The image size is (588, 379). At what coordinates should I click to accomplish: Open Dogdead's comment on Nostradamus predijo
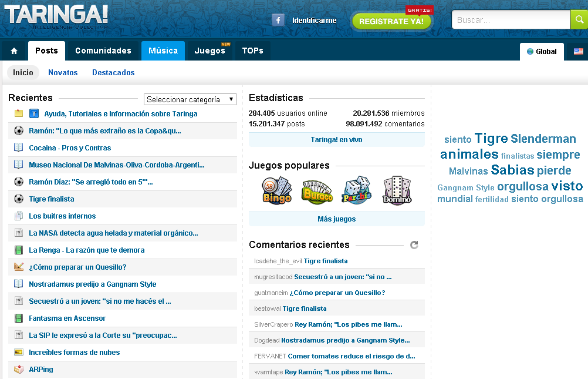click(x=346, y=340)
